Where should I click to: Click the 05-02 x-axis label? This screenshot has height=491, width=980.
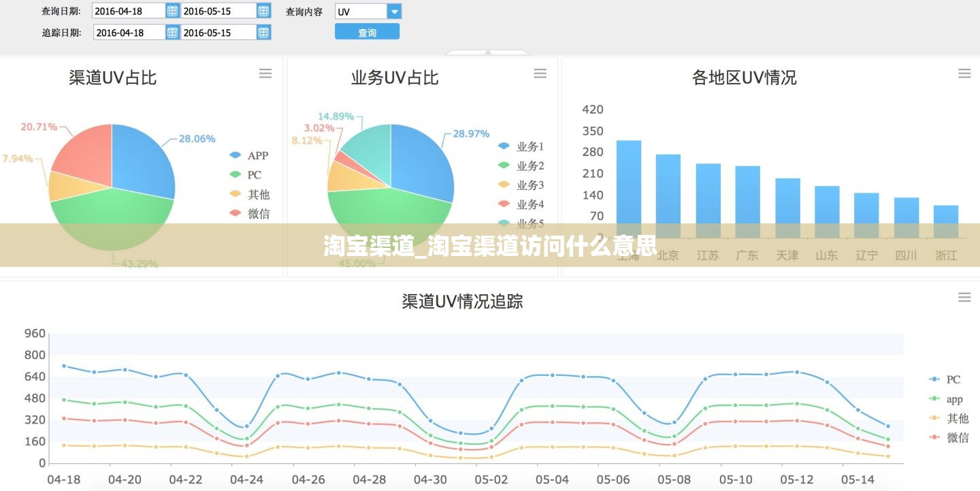click(491, 480)
